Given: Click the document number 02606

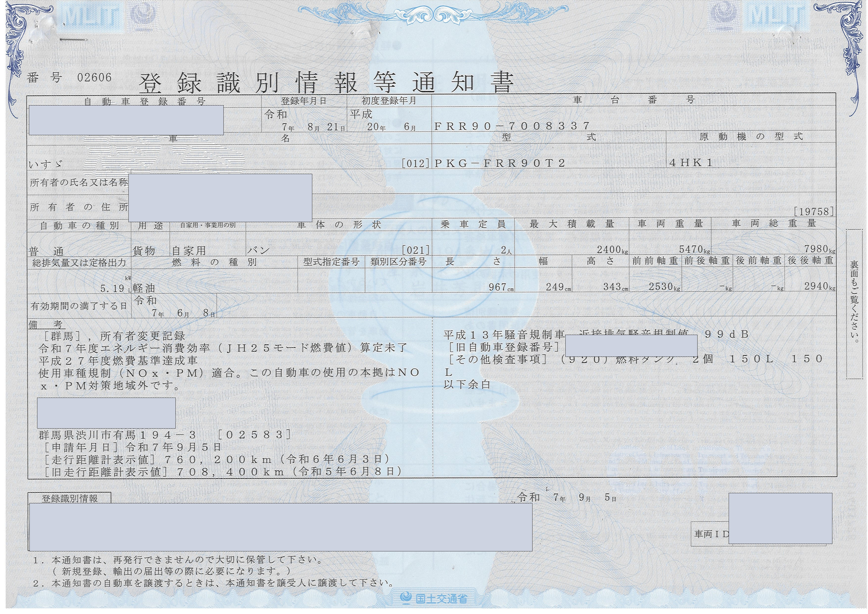Looking at the screenshot, I should [x=95, y=77].
